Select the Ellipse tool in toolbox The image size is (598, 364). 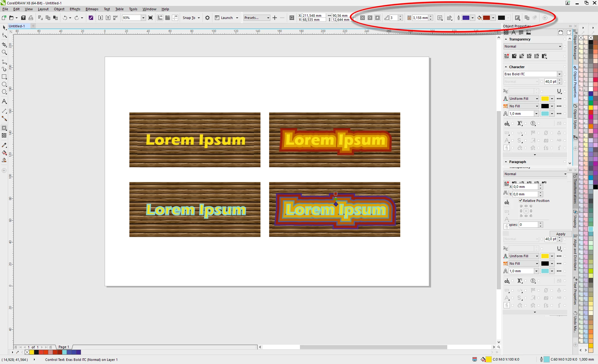(4, 84)
